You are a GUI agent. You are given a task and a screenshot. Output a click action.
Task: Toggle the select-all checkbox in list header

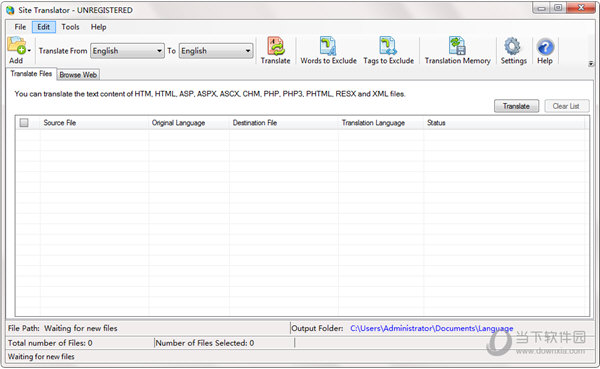tap(24, 122)
